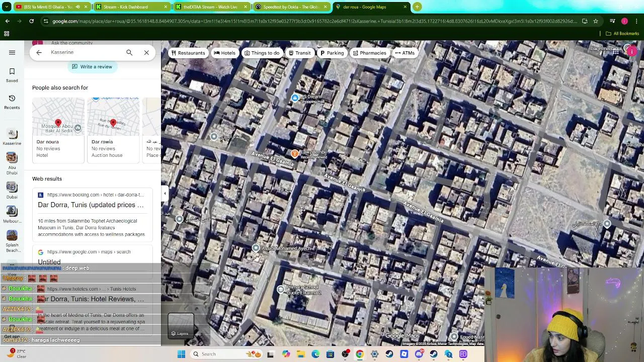Open All Bookmarks folder

(623, 34)
